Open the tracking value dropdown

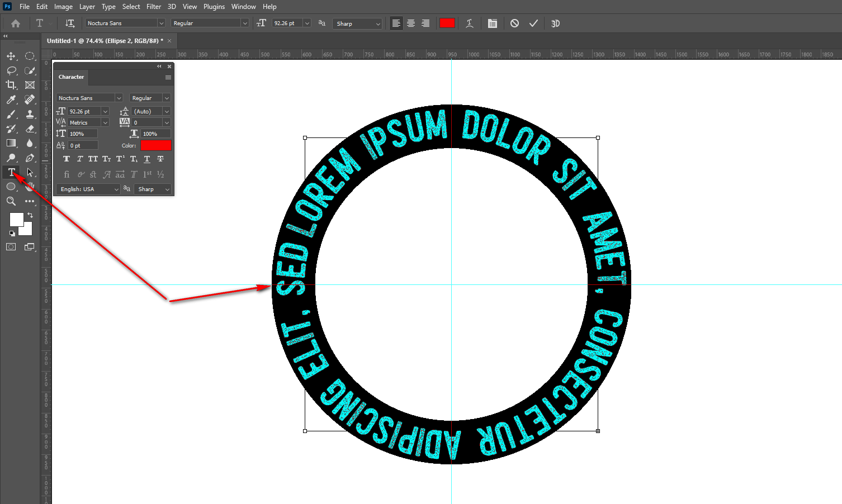click(x=167, y=122)
